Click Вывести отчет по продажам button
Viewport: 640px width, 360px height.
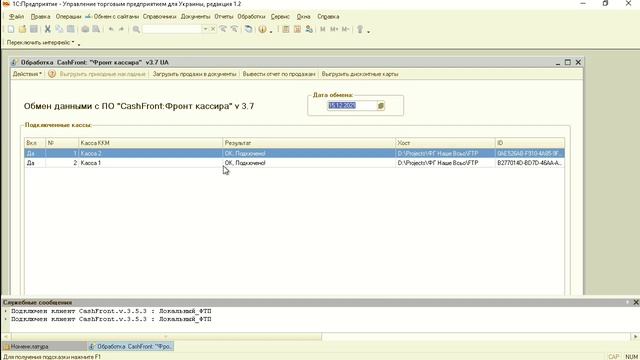[279, 74]
